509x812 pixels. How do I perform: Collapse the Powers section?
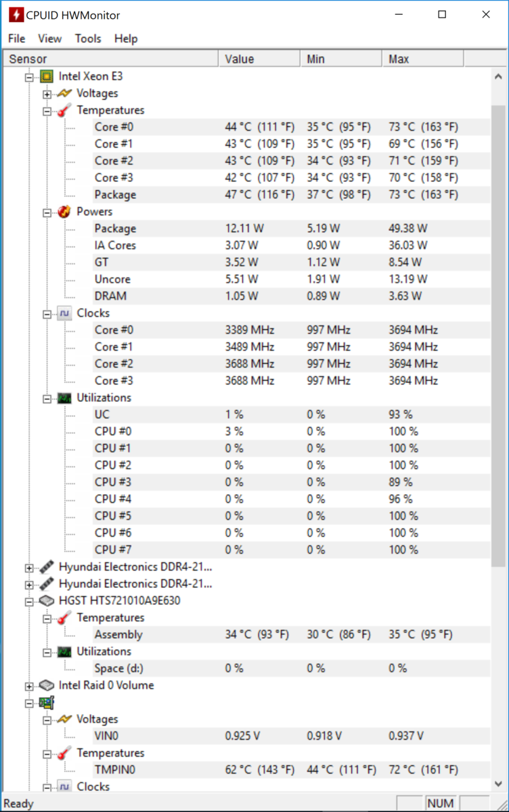tap(47, 212)
